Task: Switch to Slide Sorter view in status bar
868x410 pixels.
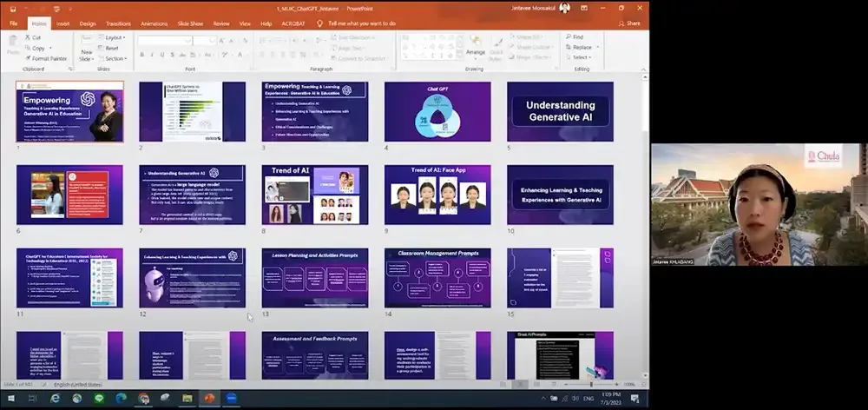Action: 521,384
